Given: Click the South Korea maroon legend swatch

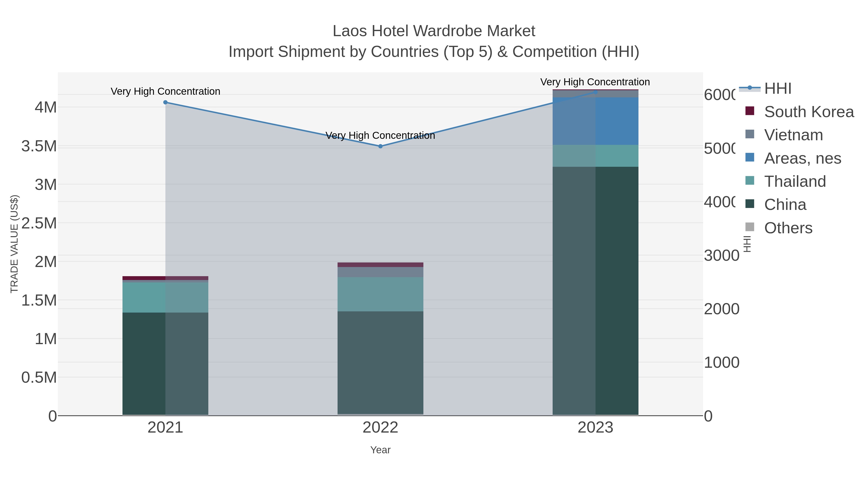Looking at the screenshot, I should (750, 111).
